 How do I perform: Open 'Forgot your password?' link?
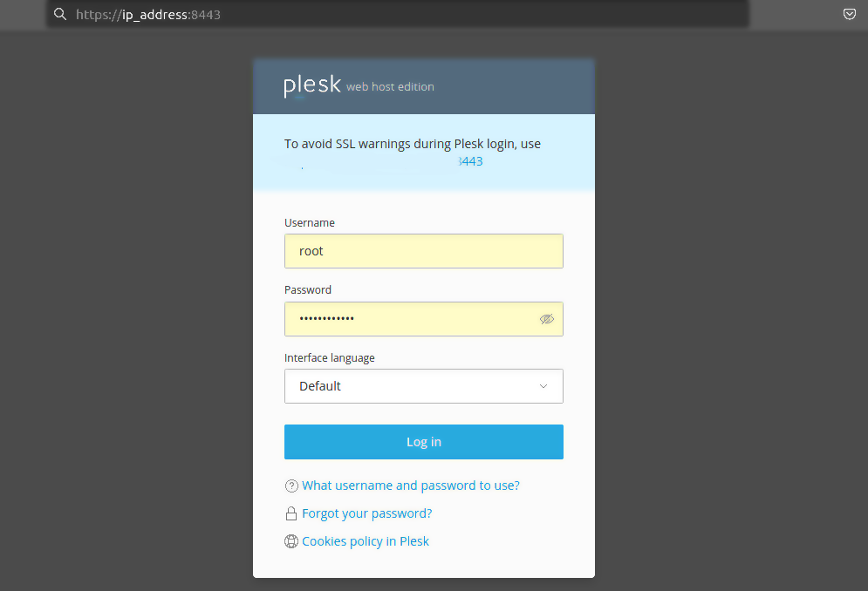[367, 513]
